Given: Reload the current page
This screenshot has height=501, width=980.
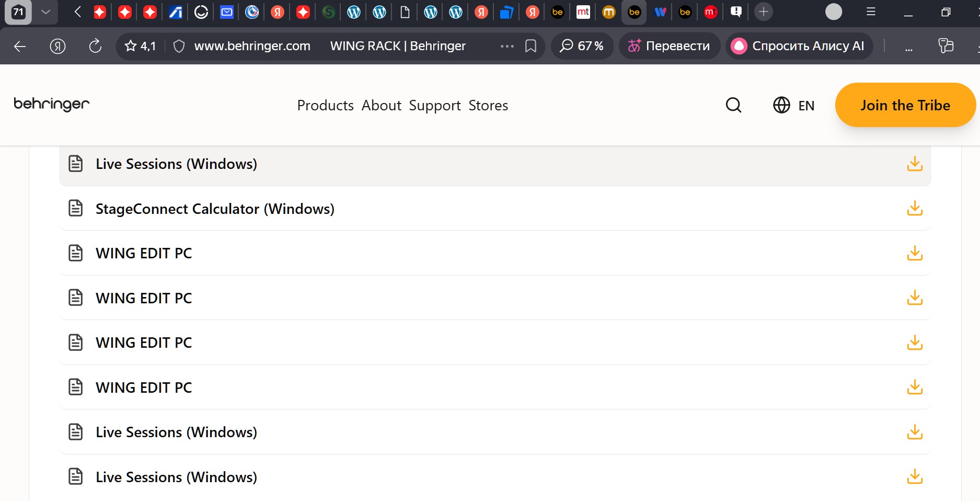Looking at the screenshot, I should [x=95, y=47].
